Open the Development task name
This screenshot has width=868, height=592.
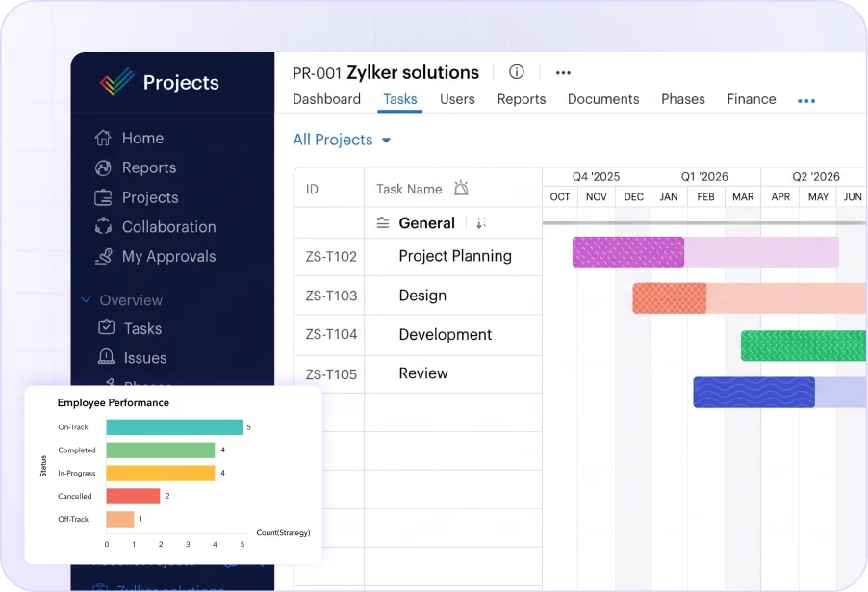coord(446,334)
